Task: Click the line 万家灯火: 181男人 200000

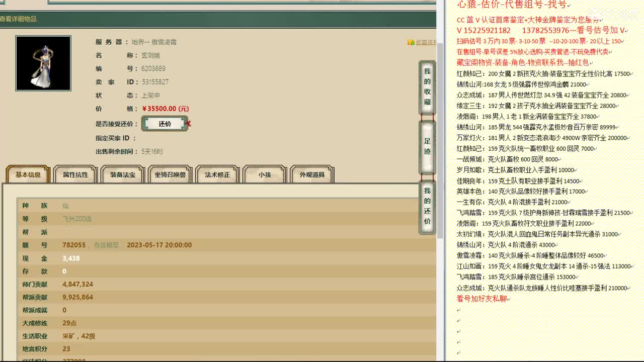Action: (x=542, y=138)
